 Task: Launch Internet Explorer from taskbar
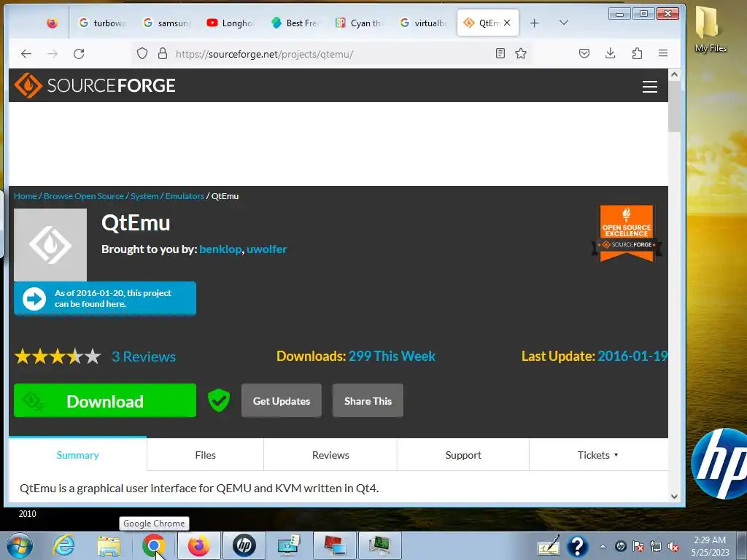point(64,545)
